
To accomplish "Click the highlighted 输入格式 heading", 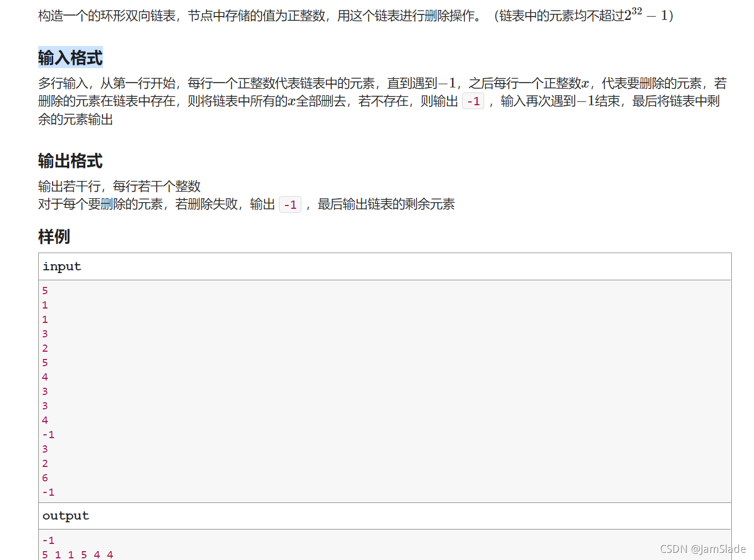I will coord(70,58).
